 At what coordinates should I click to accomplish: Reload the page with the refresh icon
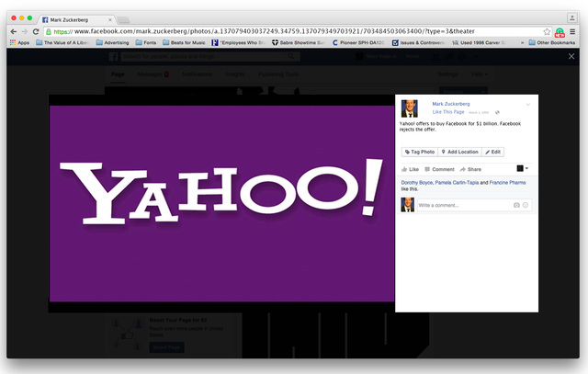tap(36, 31)
